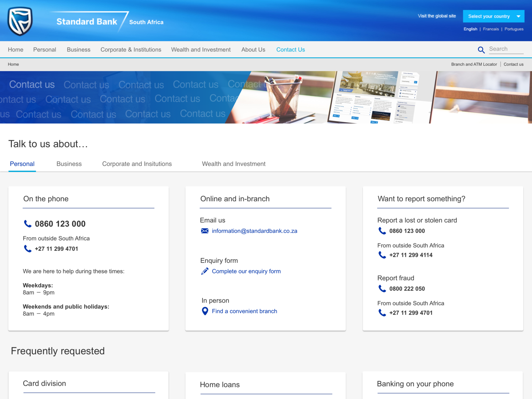Open Complete our enquiry form
This screenshot has width=532, height=399.
click(x=246, y=271)
